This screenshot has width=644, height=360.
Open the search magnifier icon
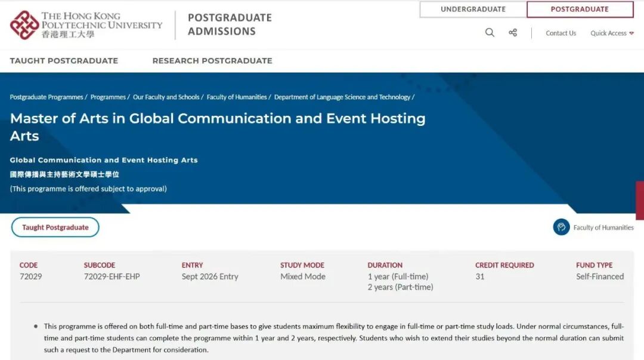(490, 33)
